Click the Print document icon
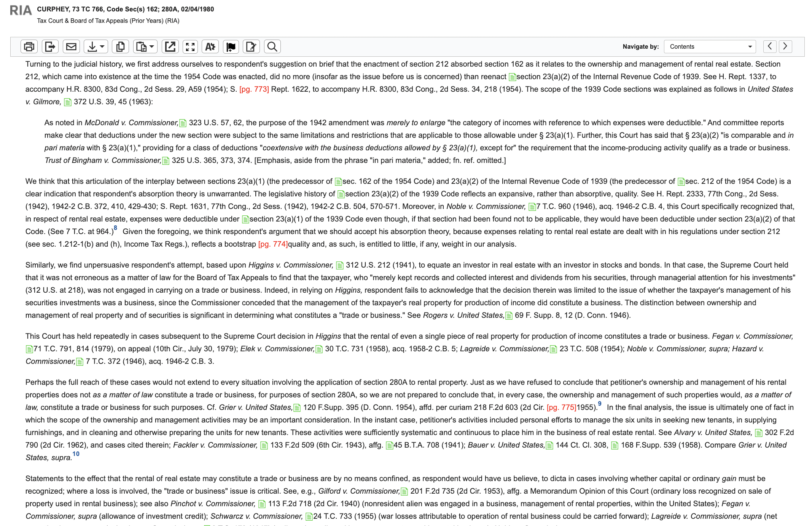Screen dimensions: 812x526 click(29, 46)
